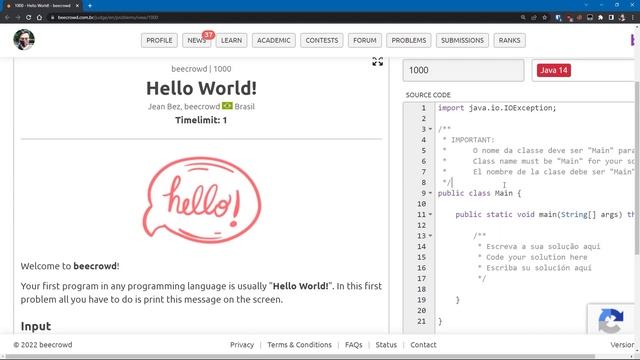This screenshot has height=360, width=640.
Task: Open the PROFILE menu
Action: click(x=159, y=40)
